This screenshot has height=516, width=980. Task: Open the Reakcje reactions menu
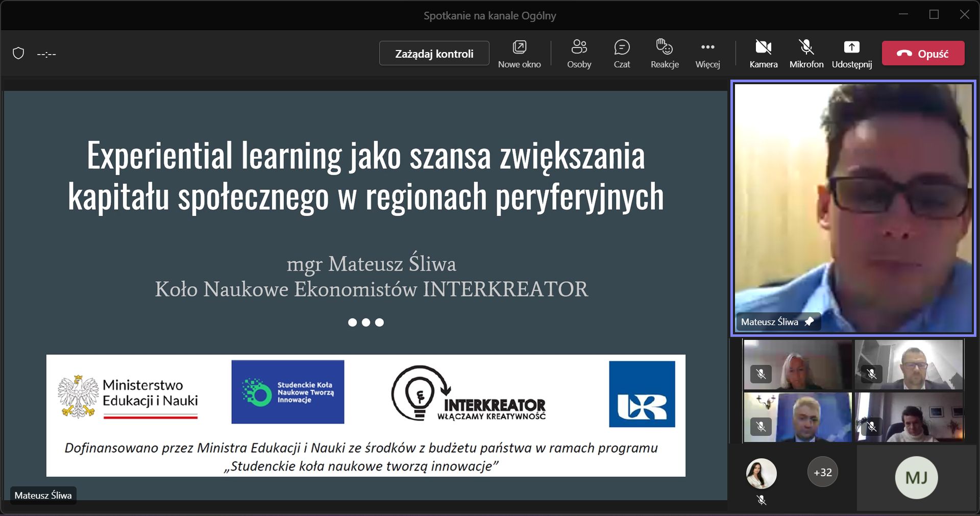click(x=665, y=54)
